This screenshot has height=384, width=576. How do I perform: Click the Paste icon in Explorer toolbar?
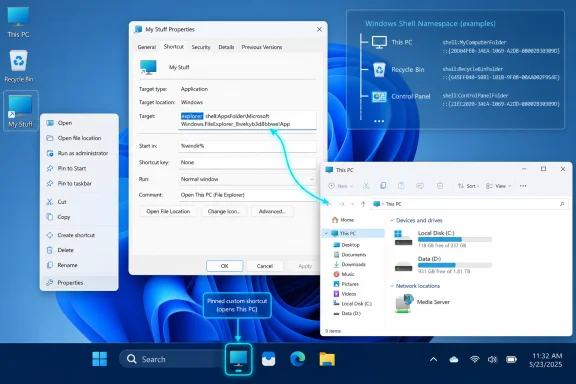tap(401, 186)
